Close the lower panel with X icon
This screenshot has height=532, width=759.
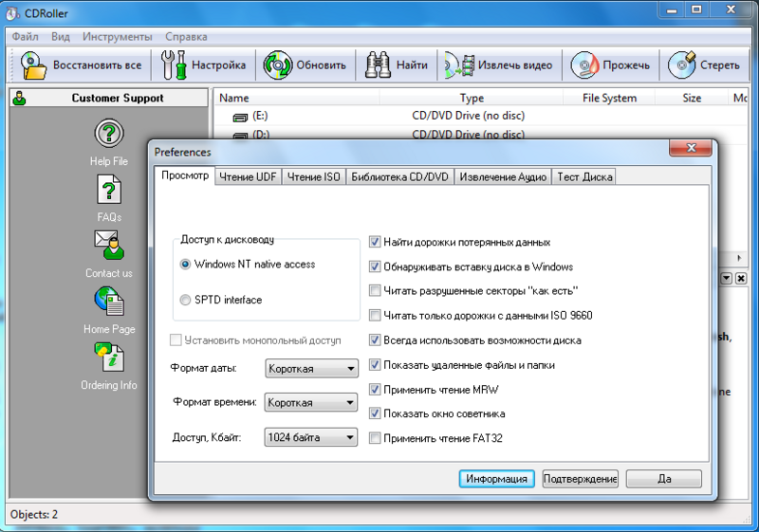tap(741, 278)
